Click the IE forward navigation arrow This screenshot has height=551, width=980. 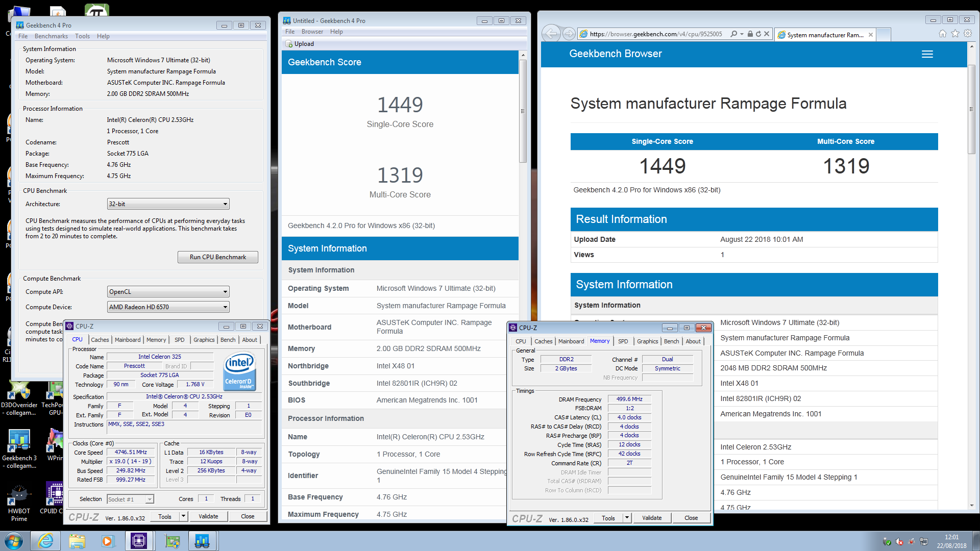point(569,34)
